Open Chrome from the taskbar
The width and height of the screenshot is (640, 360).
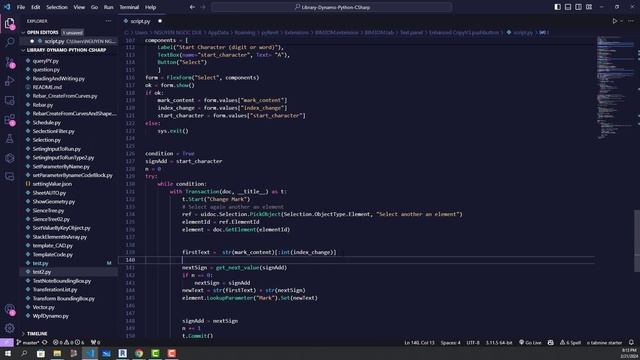pyautogui.click(x=139, y=353)
